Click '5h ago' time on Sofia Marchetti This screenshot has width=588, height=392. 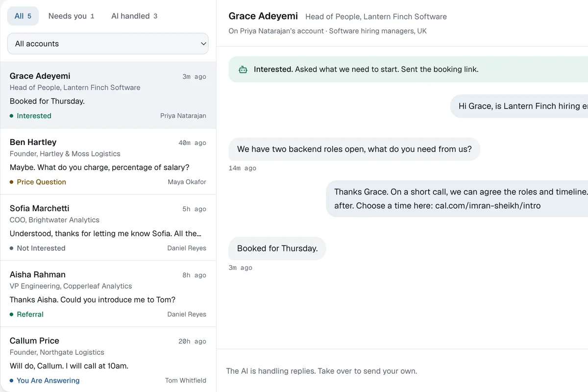pyautogui.click(x=194, y=209)
